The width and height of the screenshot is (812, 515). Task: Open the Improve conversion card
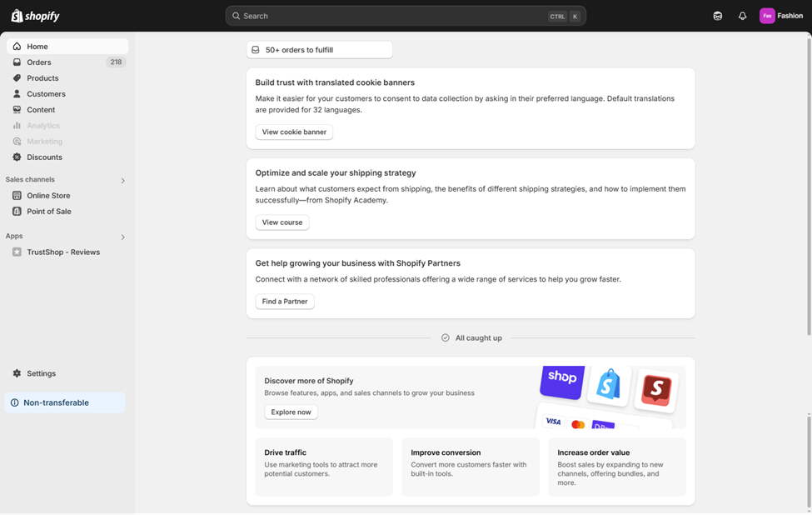(471, 467)
